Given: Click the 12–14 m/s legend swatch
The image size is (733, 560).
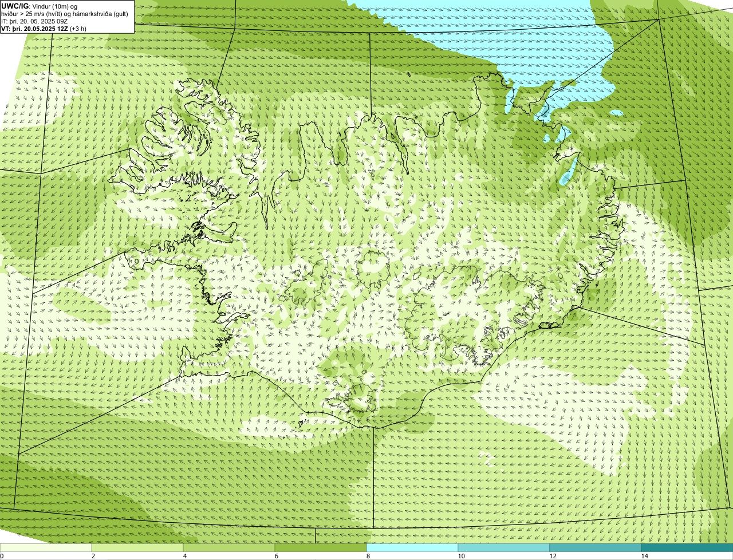Looking at the screenshot, I should (596, 547).
